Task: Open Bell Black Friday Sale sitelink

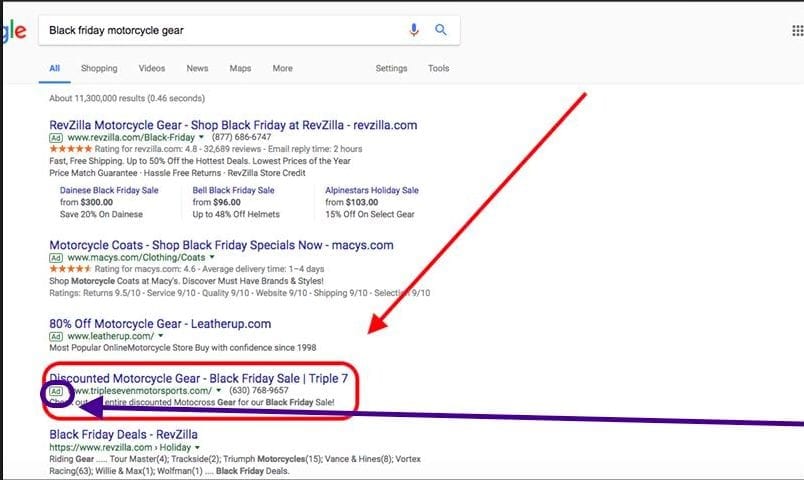Action: (233, 190)
